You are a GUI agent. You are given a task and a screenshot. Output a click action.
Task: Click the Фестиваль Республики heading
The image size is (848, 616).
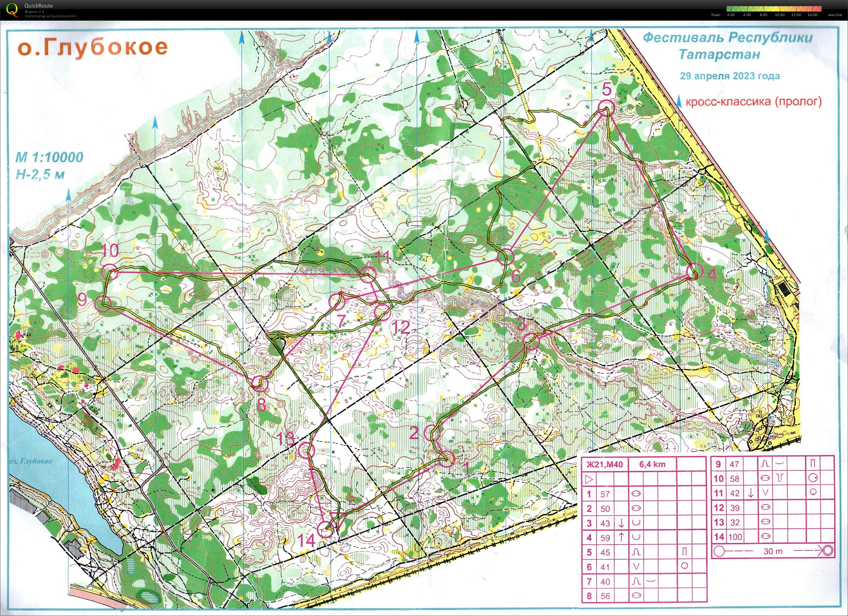pos(727,38)
